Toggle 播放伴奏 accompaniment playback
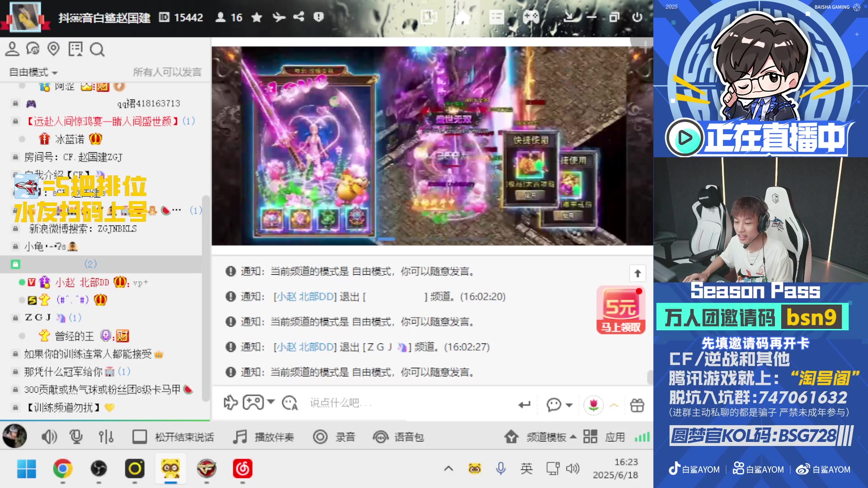This screenshot has width=868, height=488. [264, 437]
